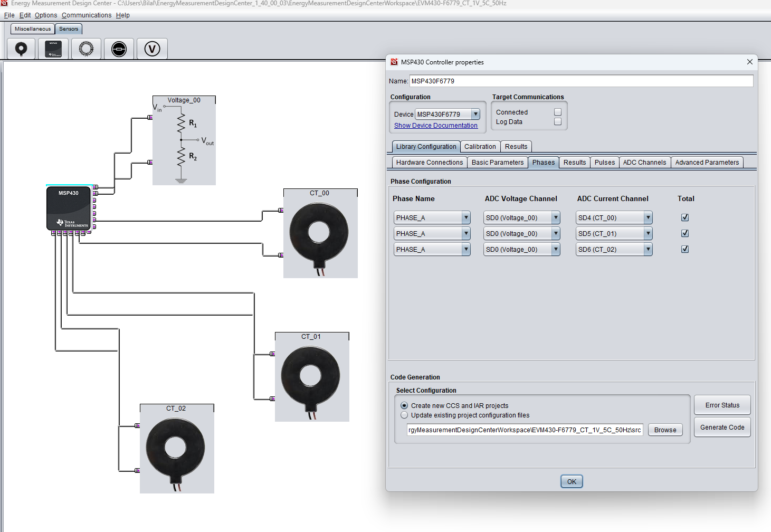Expand the SD5 (CT_01) current channel dropdown

point(614,233)
